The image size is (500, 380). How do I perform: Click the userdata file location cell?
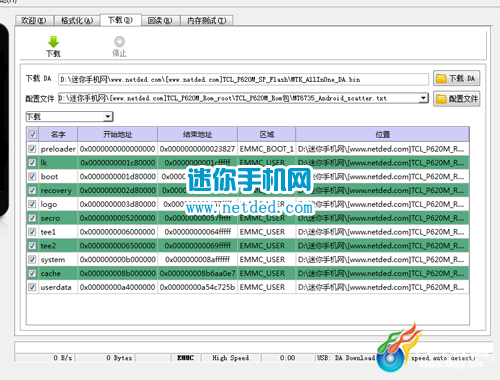[x=382, y=287]
